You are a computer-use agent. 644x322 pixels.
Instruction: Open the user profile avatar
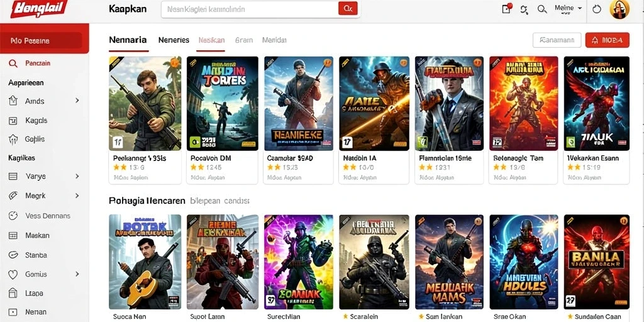619,9
